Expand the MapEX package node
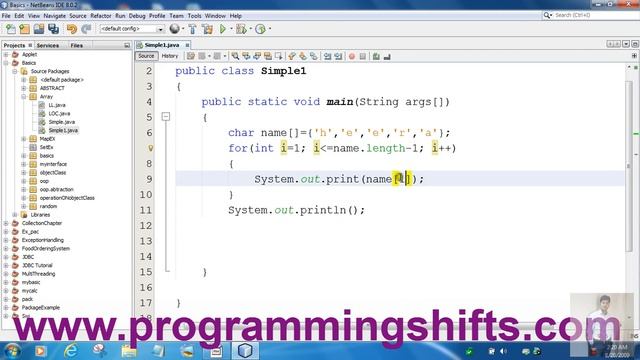The image size is (640, 360). (x=24, y=139)
